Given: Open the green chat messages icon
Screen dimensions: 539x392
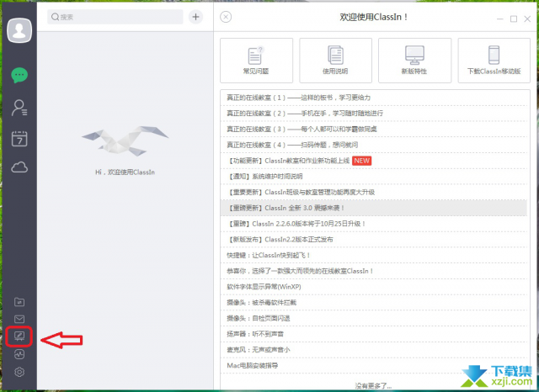Looking at the screenshot, I should pyautogui.click(x=19, y=75).
